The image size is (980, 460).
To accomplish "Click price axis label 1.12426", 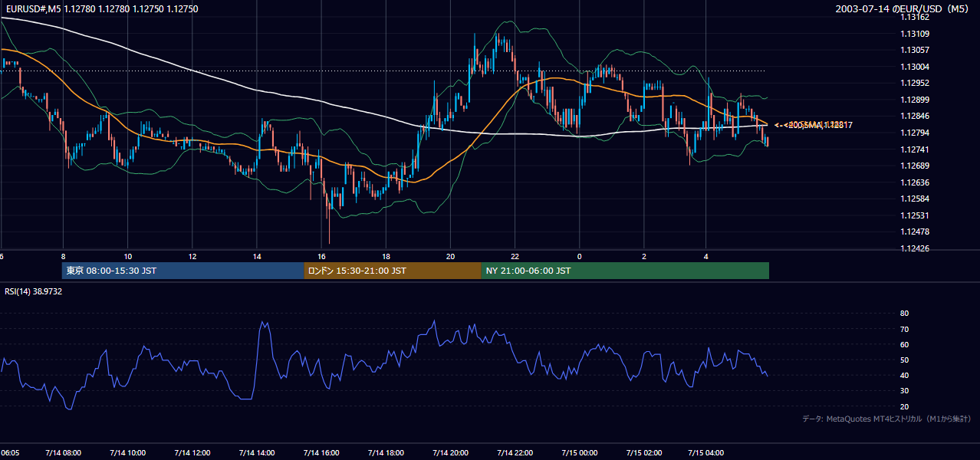I will pos(916,248).
